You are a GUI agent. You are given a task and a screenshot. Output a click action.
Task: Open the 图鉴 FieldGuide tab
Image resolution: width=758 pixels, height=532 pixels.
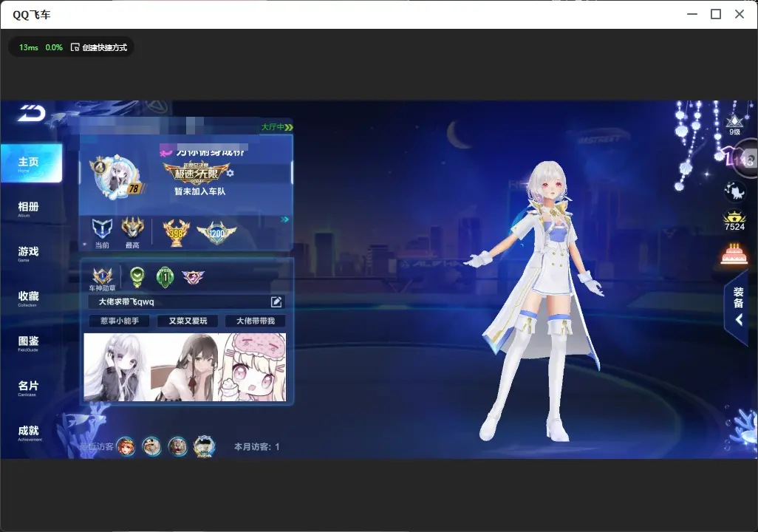click(28, 344)
